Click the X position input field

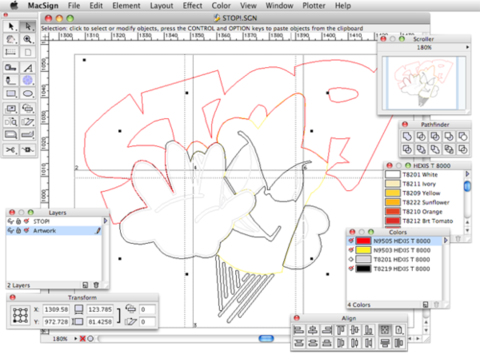pos(56,310)
